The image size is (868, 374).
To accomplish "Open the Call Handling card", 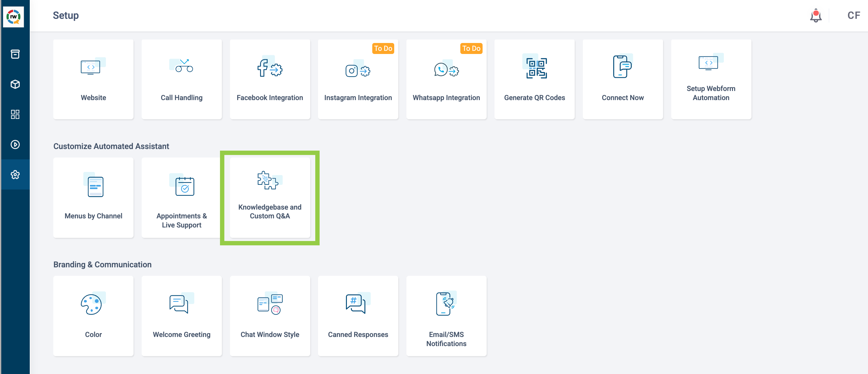I will pyautogui.click(x=182, y=79).
